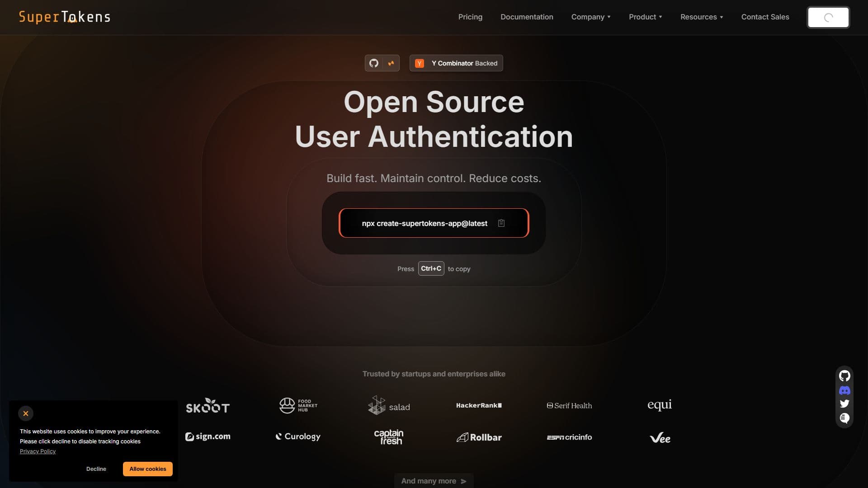The height and width of the screenshot is (488, 868).
Task: Click the salad logo
Action: pos(389,406)
